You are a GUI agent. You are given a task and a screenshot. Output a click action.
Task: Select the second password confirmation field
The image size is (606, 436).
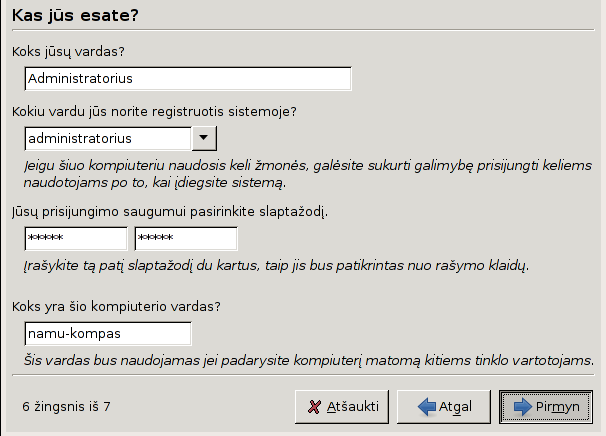pyautogui.click(x=186, y=238)
